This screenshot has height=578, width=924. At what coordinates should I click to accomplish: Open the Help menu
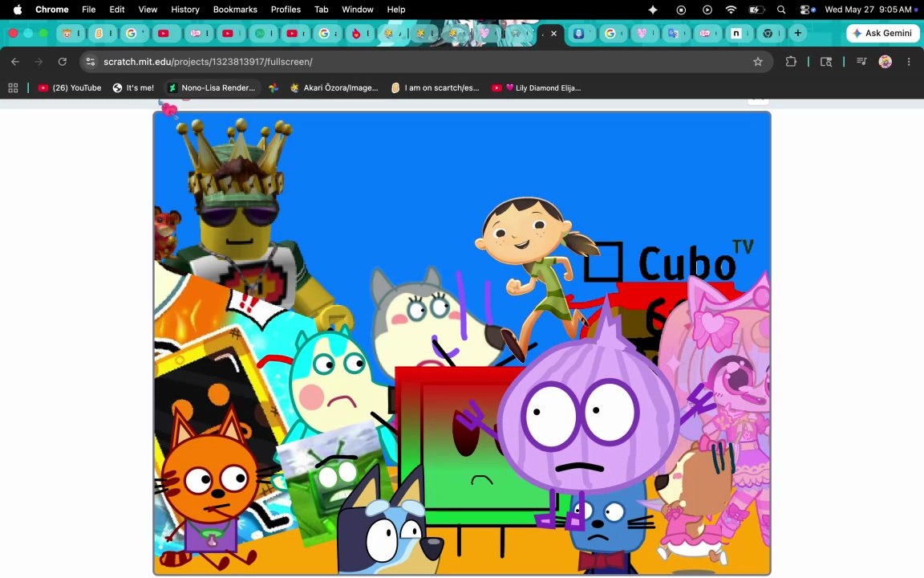click(396, 10)
